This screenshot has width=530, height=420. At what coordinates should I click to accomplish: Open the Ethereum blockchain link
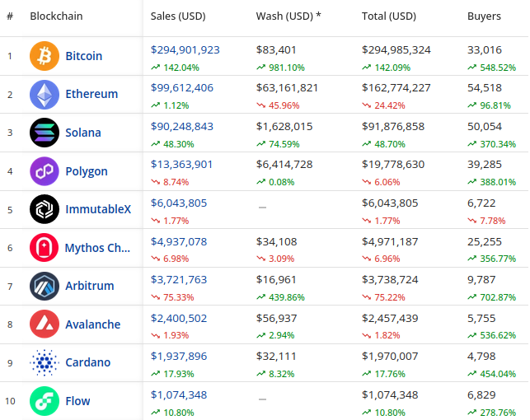pyautogui.click(x=91, y=94)
